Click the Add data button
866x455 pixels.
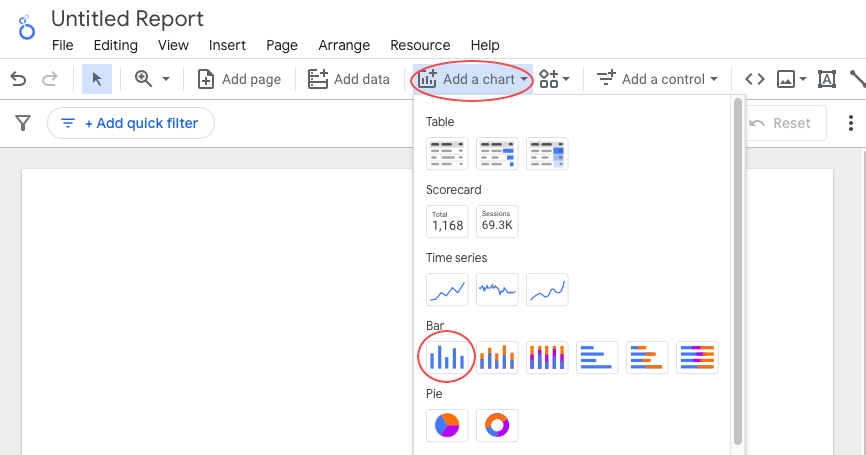348,80
